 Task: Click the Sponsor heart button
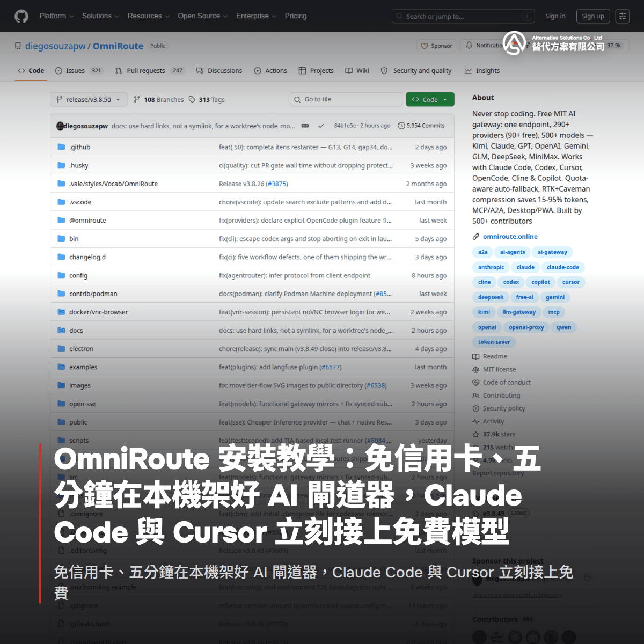[x=436, y=46]
